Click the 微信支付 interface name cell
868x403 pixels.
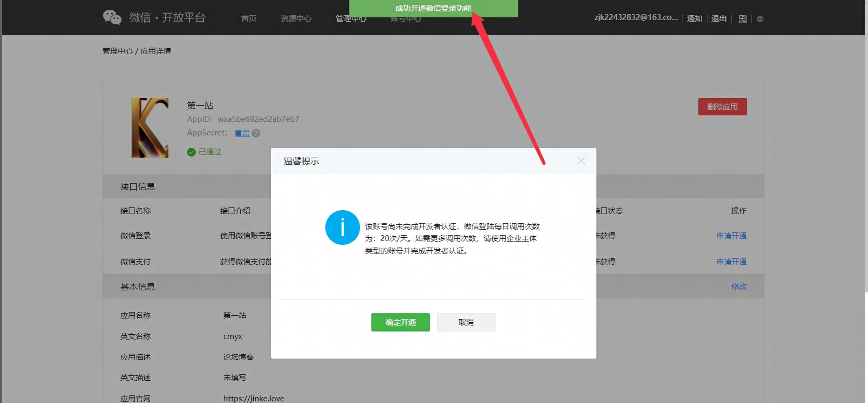(136, 262)
